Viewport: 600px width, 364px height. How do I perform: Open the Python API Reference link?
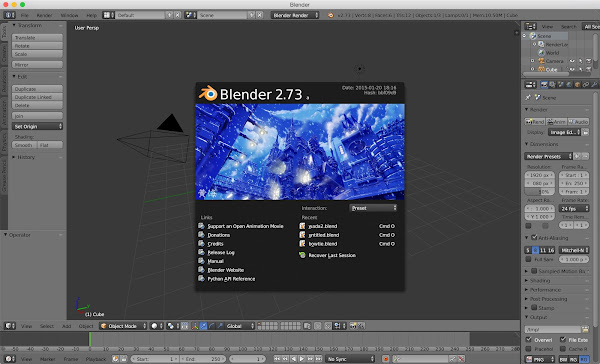pos(231,279)
